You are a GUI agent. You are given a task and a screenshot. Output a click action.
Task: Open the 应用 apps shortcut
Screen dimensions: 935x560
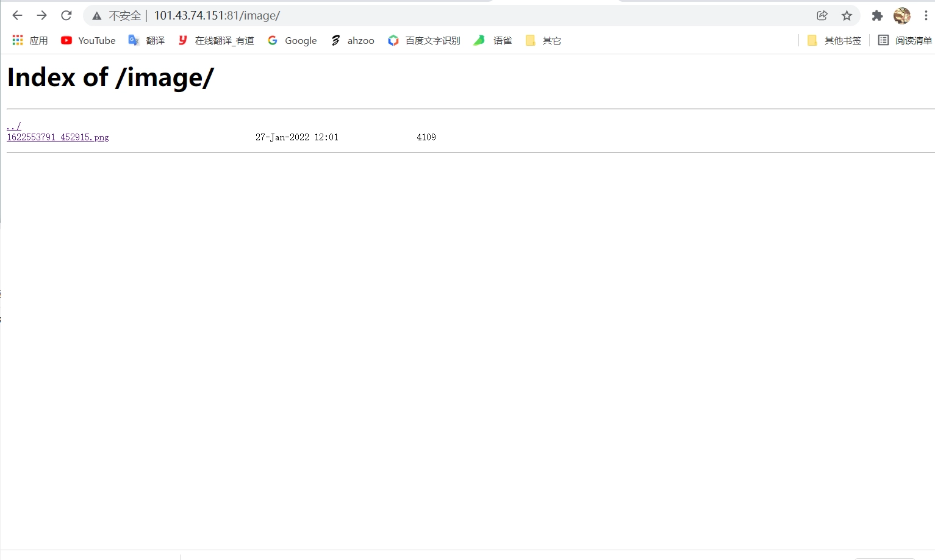click(x=30, y=40)
